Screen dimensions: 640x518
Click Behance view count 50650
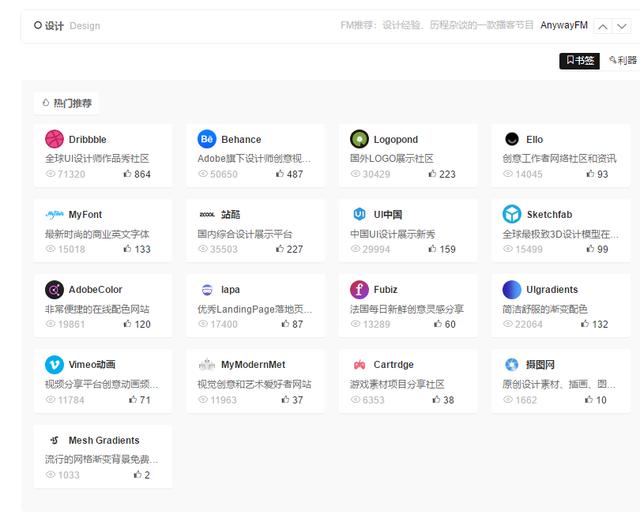[x=218, y=174]
